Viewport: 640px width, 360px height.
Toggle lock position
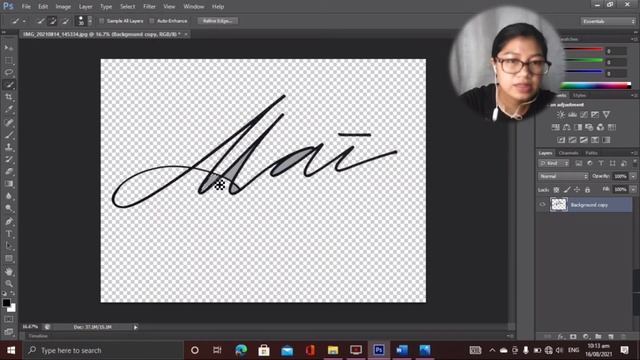click(x=577, y=190)
